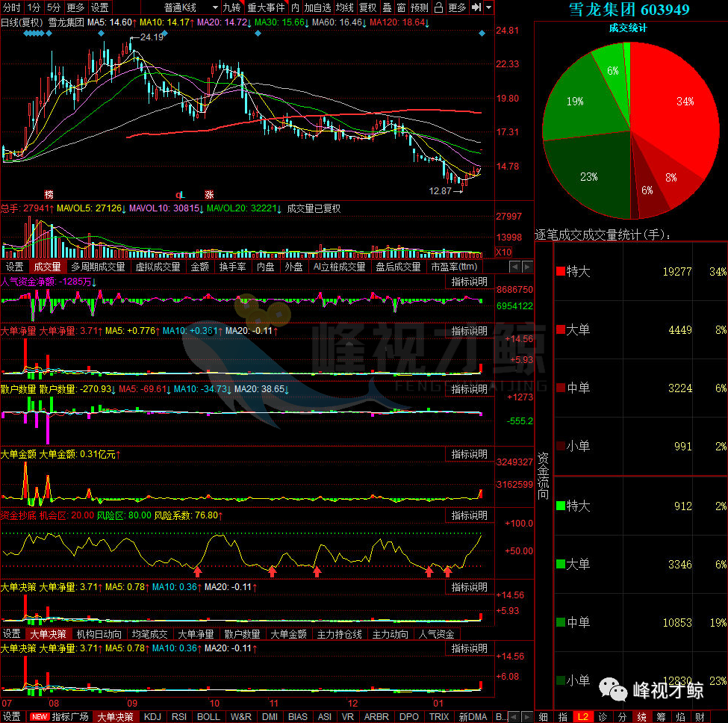Click the 细 detail icon in bottom-right bar

544,717
